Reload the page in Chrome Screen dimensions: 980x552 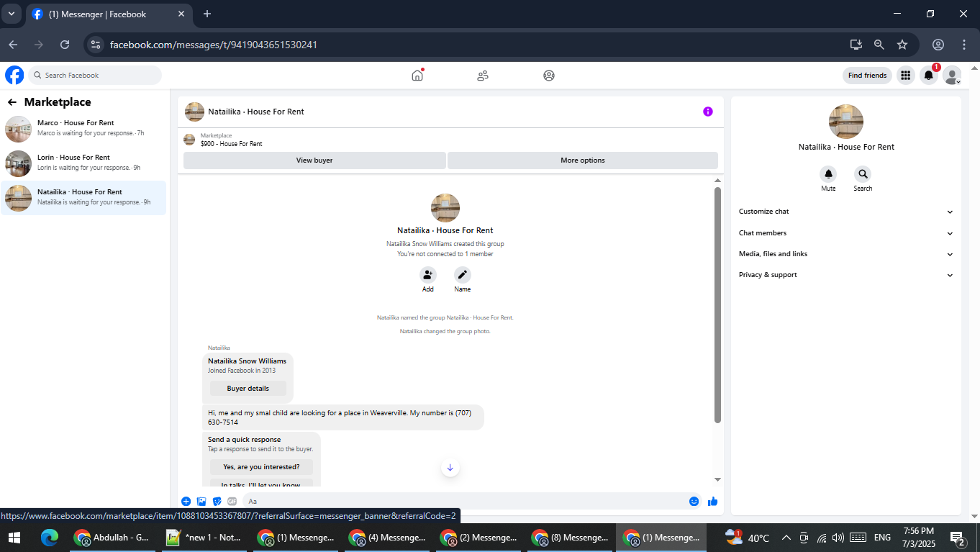point(65,45)
